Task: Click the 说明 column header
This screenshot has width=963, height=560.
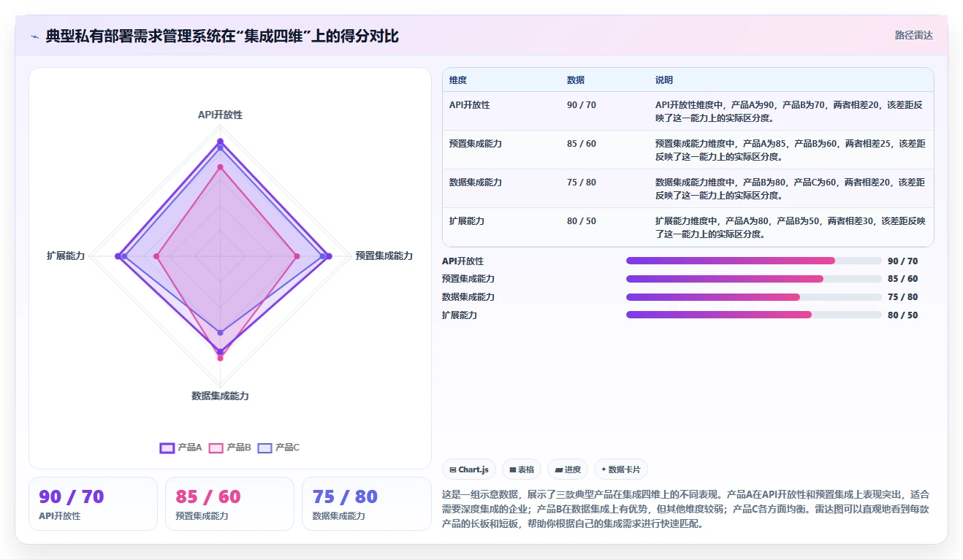Action: [x=664, y=80]
